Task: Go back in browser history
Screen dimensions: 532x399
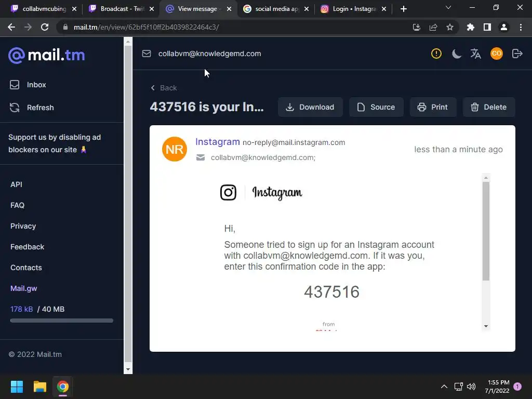Action: [11, 27]
